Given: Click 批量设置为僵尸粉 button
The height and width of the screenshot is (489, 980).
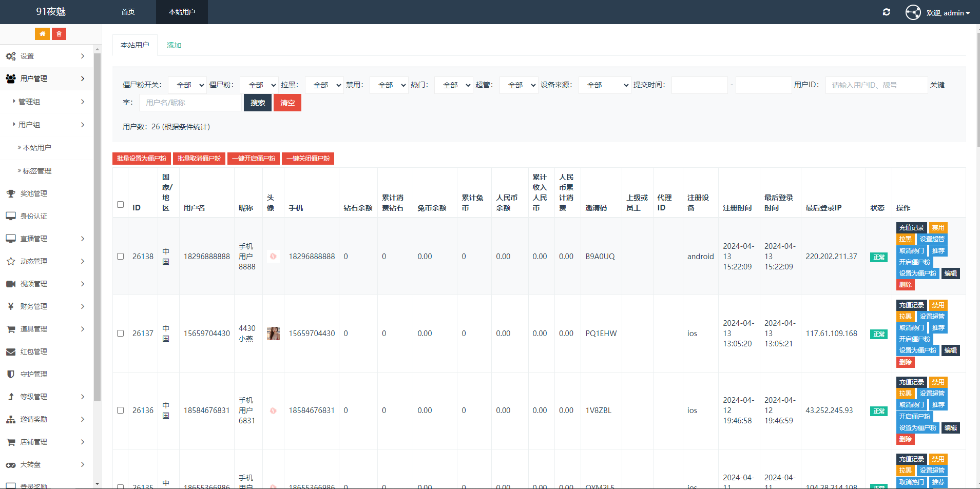Looking at the screenshot, I should 141,159.
